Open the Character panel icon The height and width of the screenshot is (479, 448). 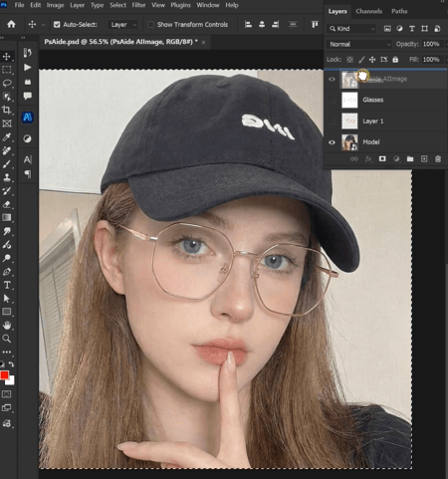pyautogui.click(x=28, y=159)
